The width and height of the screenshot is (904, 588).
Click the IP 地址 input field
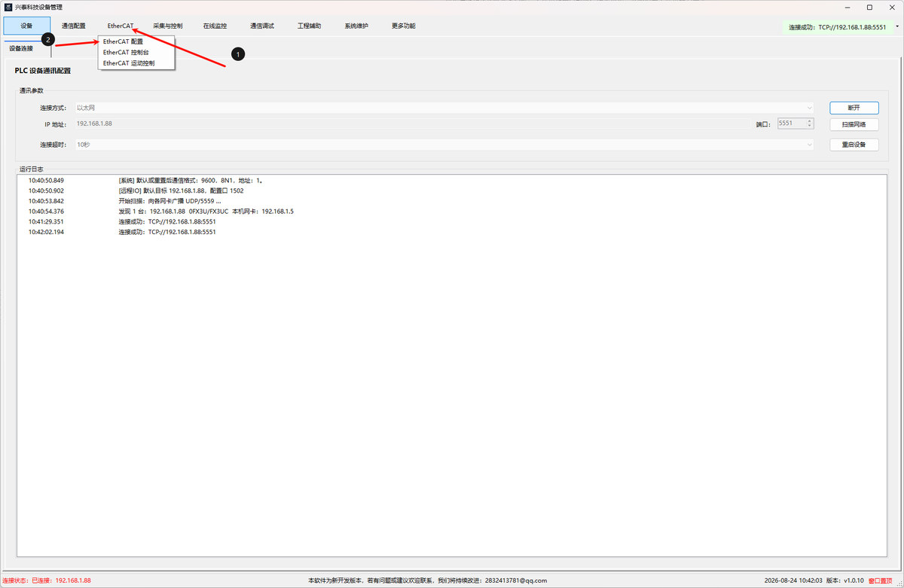point(411,123)
